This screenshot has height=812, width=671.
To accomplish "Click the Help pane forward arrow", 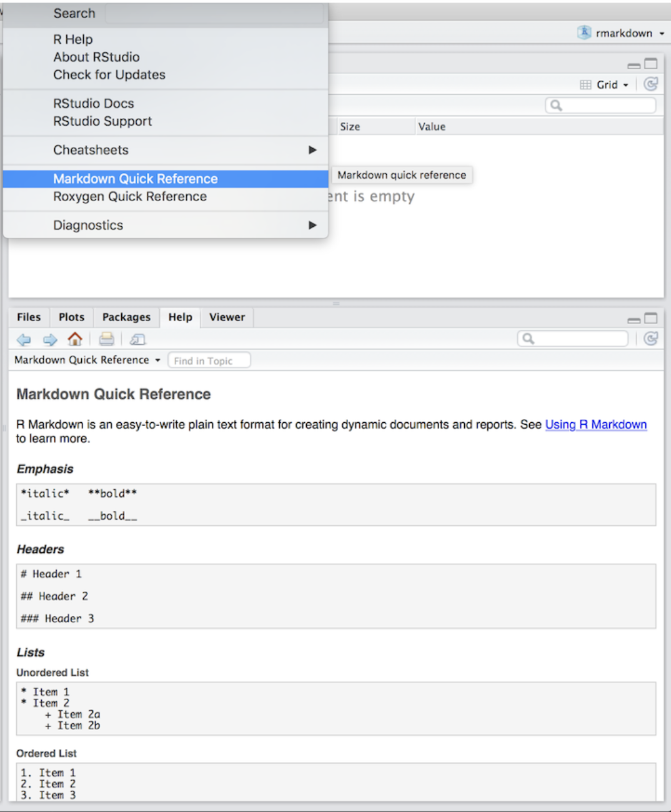I will pyautogui.click(x=50, y=339).
